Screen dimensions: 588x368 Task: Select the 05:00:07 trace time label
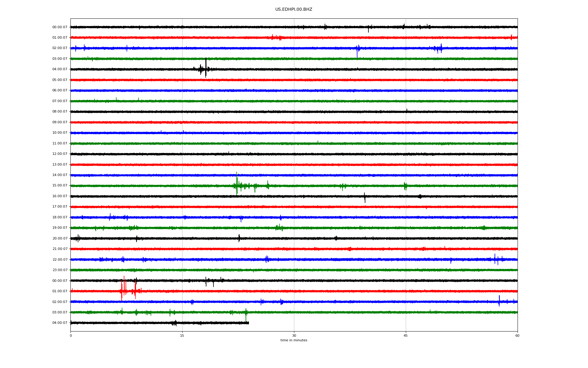[x=60, y=80]
